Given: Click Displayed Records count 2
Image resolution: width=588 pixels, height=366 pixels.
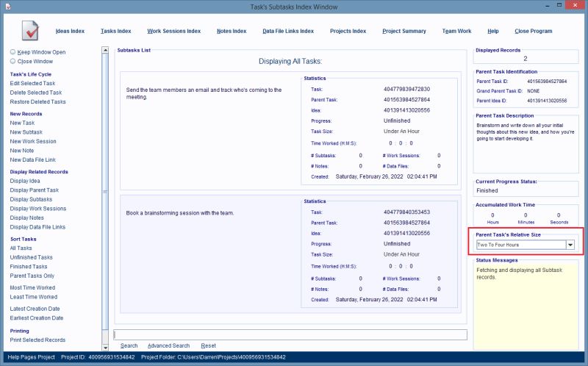Looking at the screenshot, I should tap(525, 59).
